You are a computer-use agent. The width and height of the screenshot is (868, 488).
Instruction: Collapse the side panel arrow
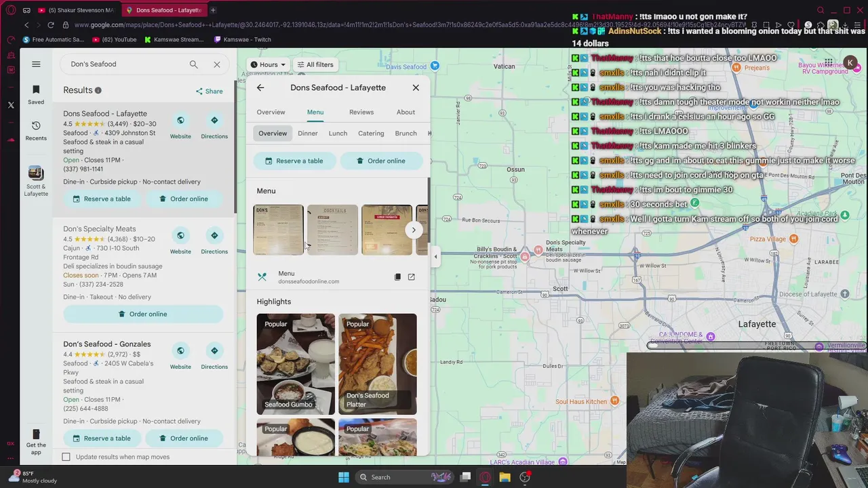click(x=435, y=257)
